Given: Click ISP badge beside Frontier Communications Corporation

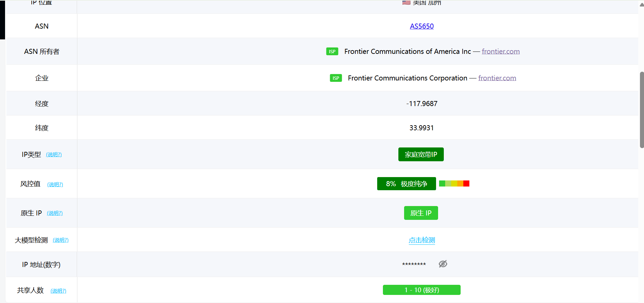Looking at the screenshot, I should tap(336, 78).
